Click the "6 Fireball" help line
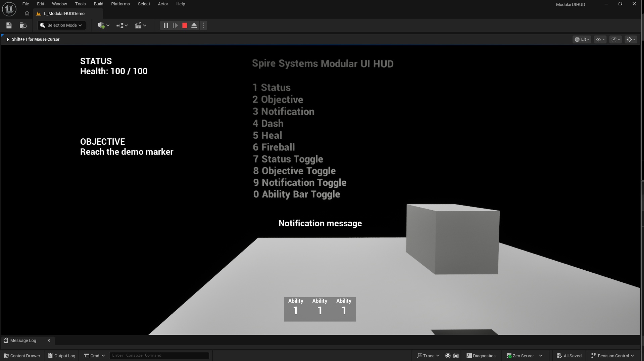Viewport: 644px width, 361px height. [x=274, y=147]
